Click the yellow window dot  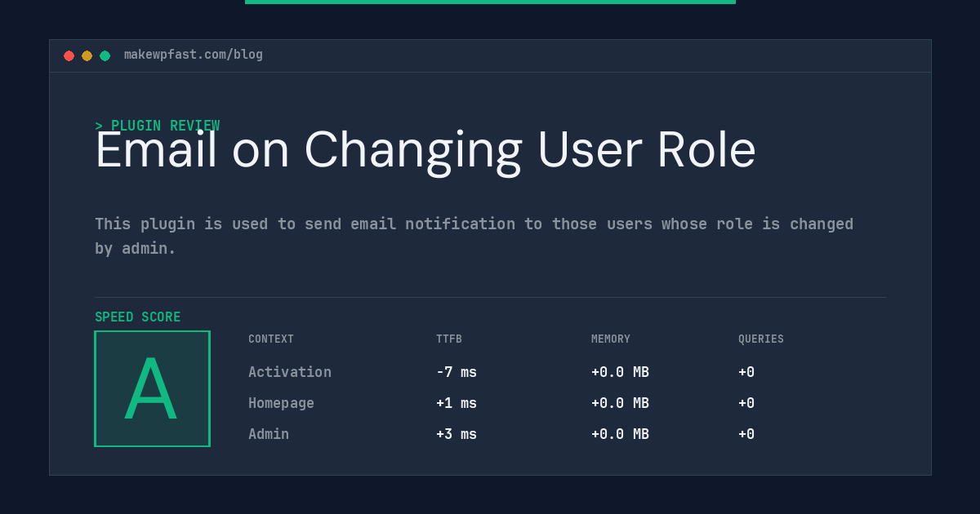87,55
